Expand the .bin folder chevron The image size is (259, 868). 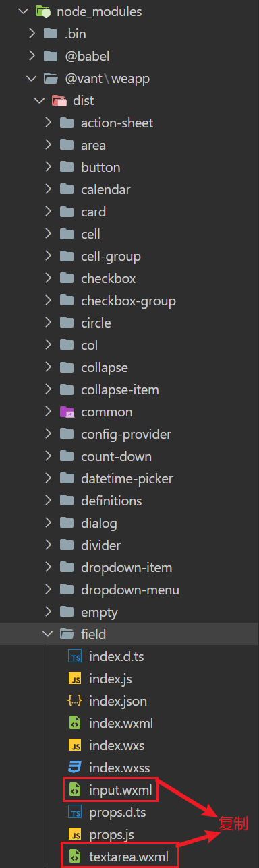32,34
